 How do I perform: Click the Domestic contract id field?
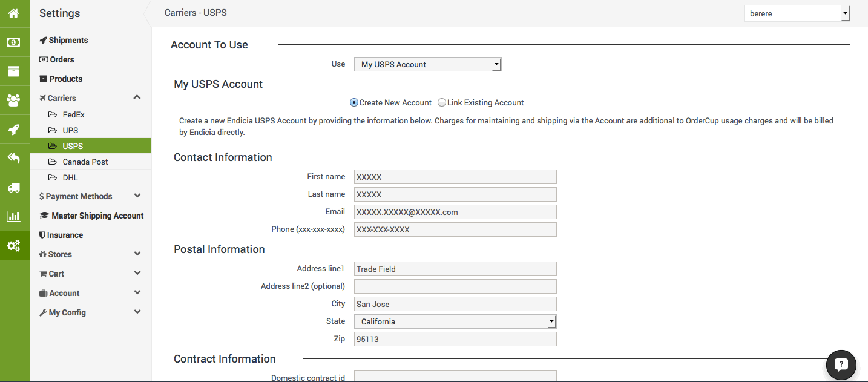pos(455,377)
